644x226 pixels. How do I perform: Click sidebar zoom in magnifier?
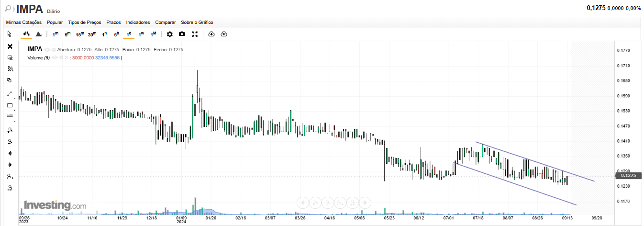point(10,130)
